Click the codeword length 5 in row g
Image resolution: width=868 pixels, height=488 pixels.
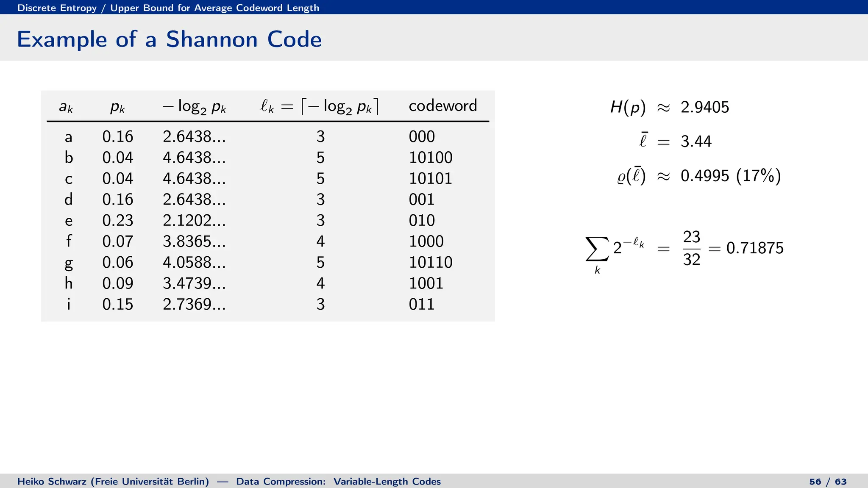[x=320, y=262]
